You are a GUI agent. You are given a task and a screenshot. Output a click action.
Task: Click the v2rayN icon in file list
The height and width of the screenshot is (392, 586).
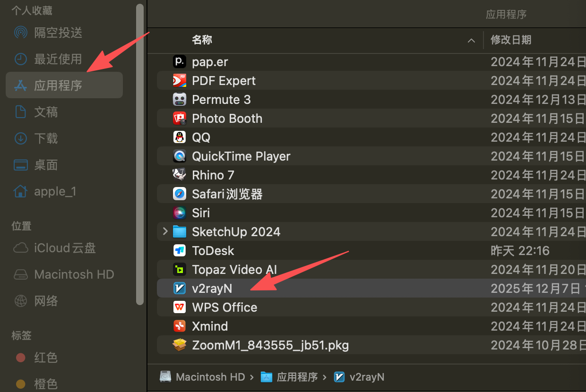[180, 288]
